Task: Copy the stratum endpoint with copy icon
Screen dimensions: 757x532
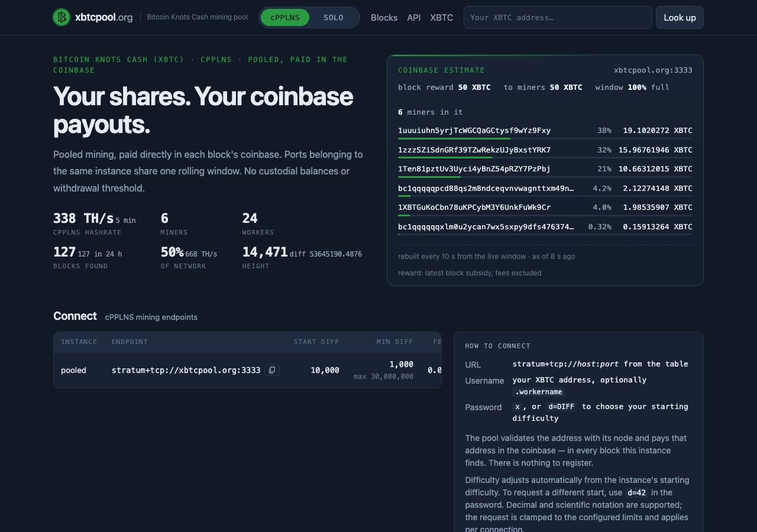Action: click(272, 370)
